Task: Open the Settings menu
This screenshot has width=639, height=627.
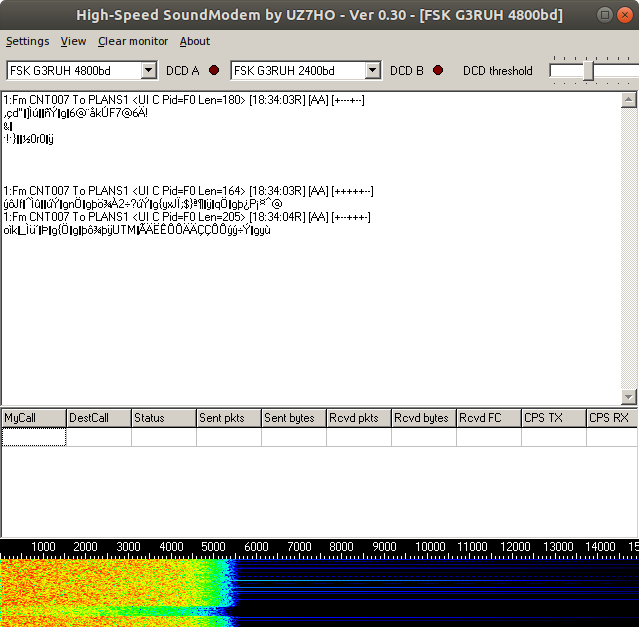Action: point(27,41)
